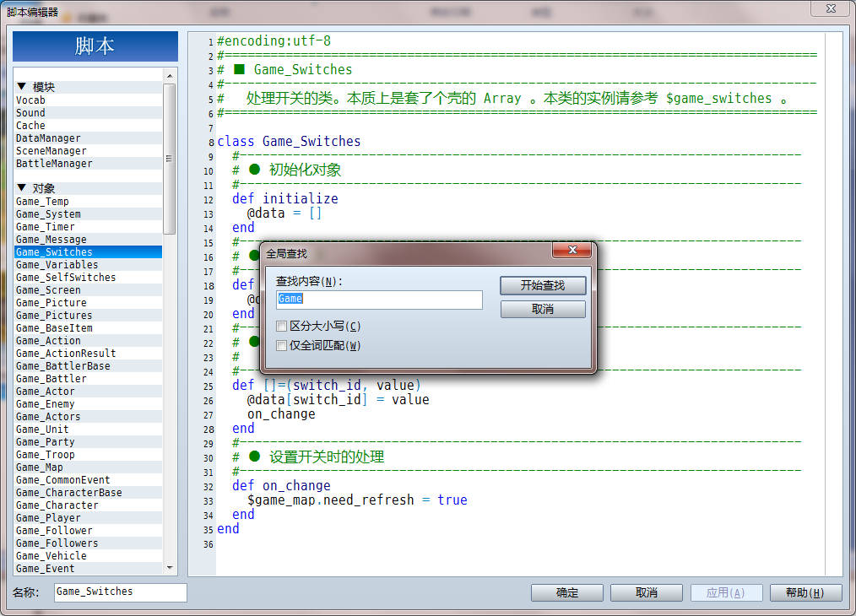Click the script editor's bottom 取消 button
Screen dimensions: 856x616
tap(647, 592)
